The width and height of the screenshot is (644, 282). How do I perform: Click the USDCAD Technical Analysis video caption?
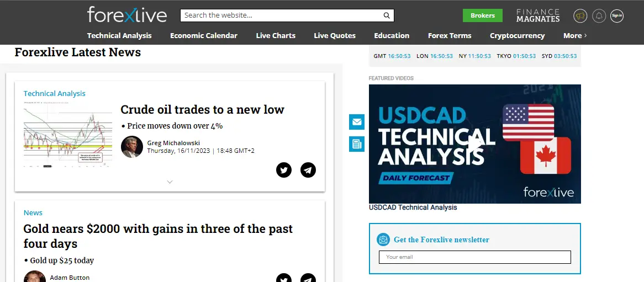(x=413, y=207)
